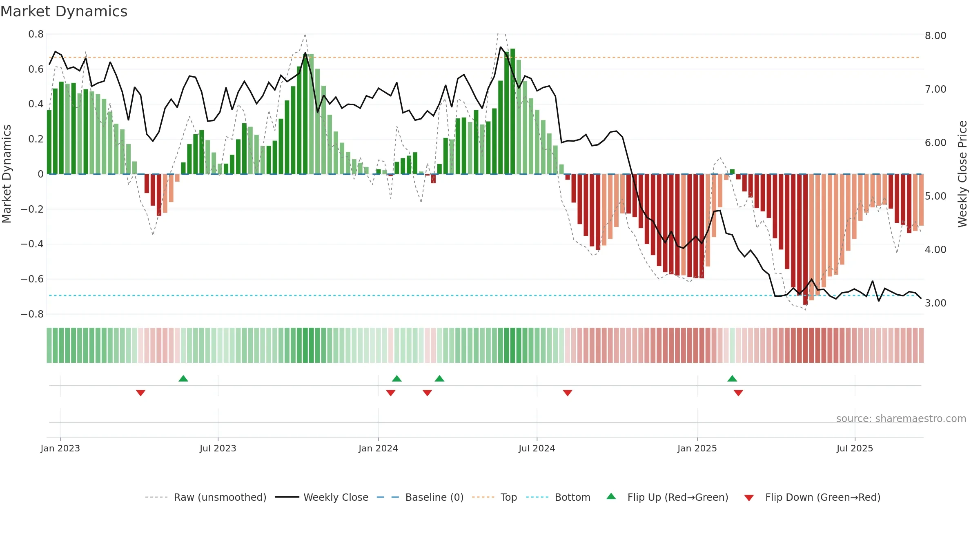980x551 pixels.
Task: Click the −0.4 left axis value
Action: click(x=32, y=244)
